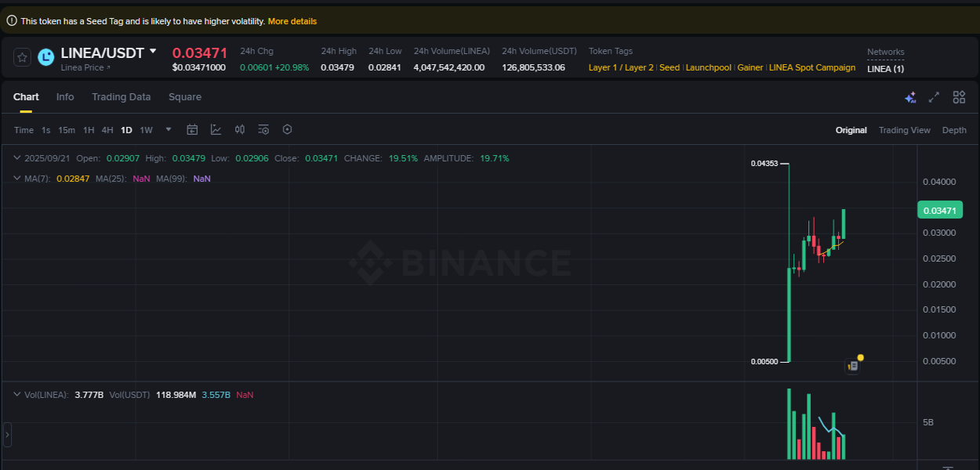Expand the left panel with the side arrow
980x470 pixels.
tap(7, 435)
